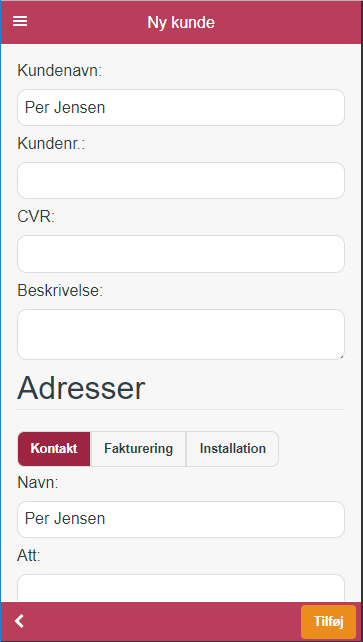
Task: Go back using the left chevron
Action: (19, 621)
